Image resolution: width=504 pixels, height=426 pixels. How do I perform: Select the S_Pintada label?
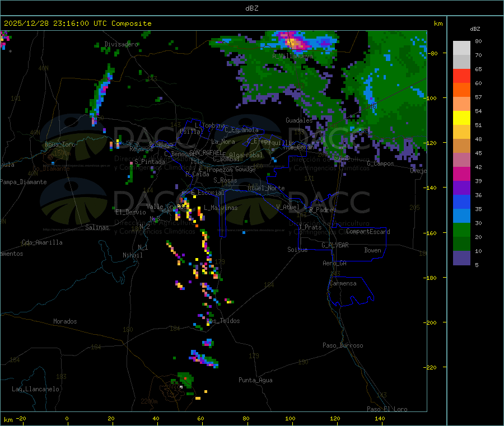150,162
